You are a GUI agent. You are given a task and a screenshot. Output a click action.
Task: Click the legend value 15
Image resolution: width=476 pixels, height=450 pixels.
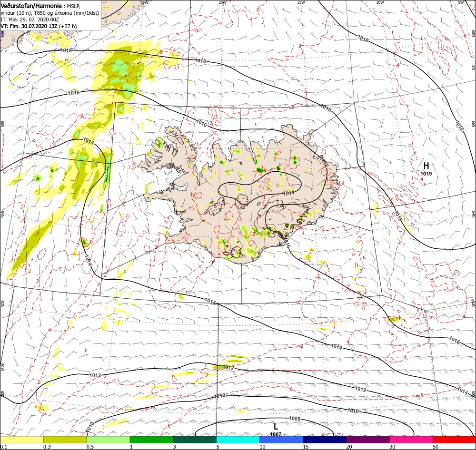click(306, 447)
